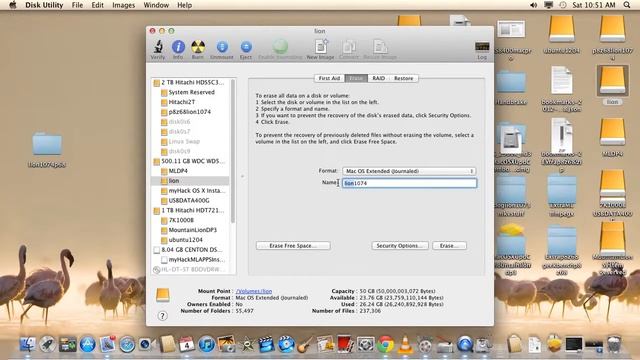Viewport: 640px width, 360px height.
Task: Click the Security Options button
Action: tap(400, 246)
